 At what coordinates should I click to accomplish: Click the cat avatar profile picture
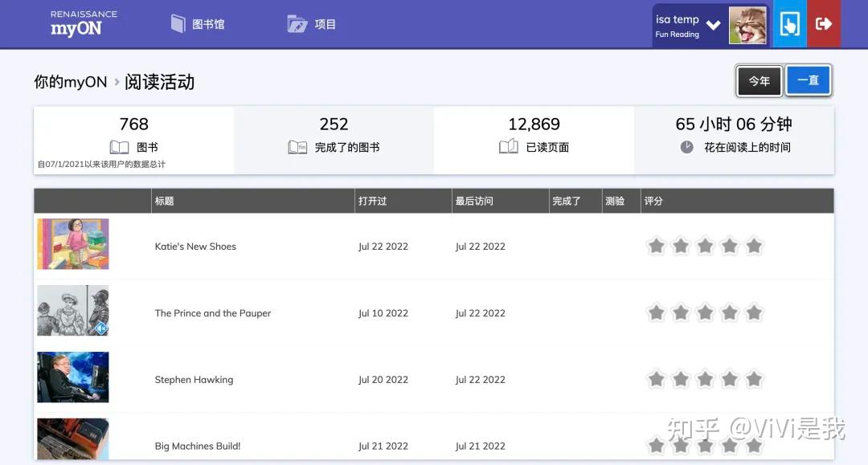click(x=748, y=23)
